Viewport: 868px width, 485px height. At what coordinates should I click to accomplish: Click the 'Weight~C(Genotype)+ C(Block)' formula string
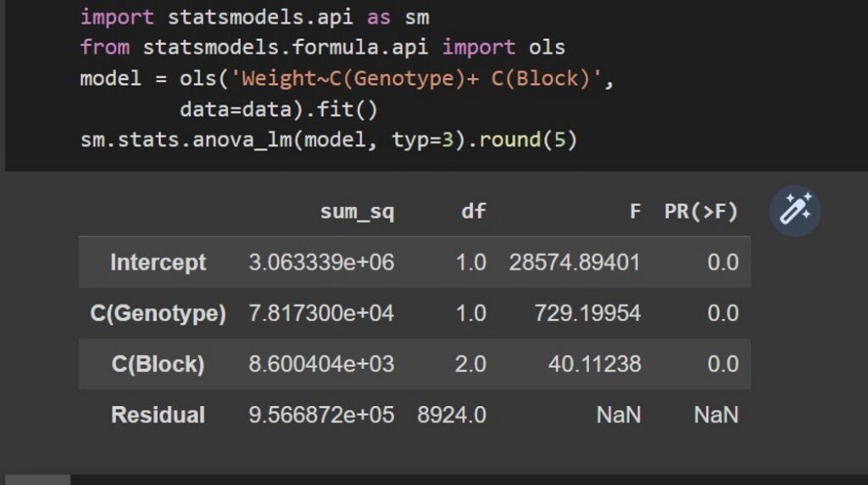pos(415,79)
